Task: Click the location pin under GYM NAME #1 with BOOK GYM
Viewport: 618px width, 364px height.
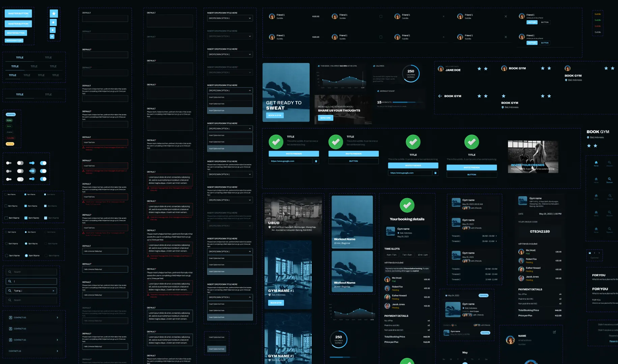Action: 270,295
